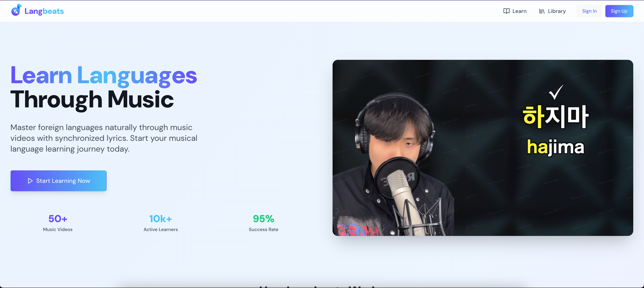Open the Library menu item
This screenshot has width=644, height=288.
(557, 11)
